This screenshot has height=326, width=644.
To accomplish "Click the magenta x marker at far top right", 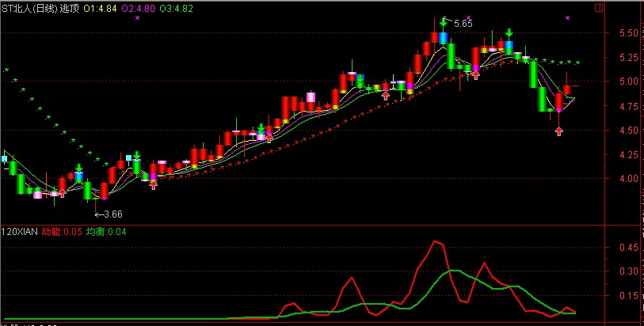I will coord(568,17).
